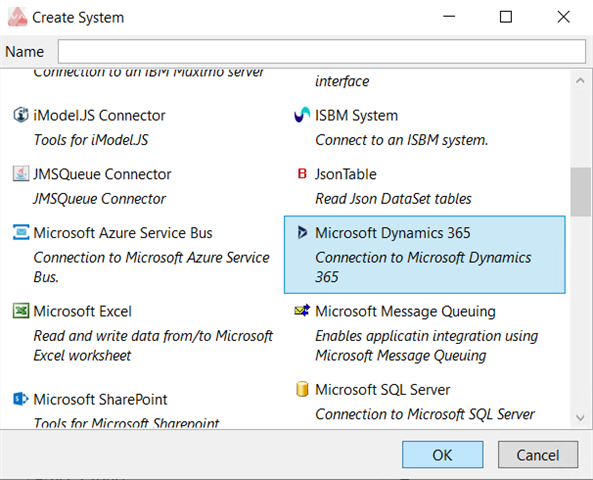Click 'Connection to Microsoft Azure Service Bus.' description
The image size is (593, 480).
coord(151,267)
